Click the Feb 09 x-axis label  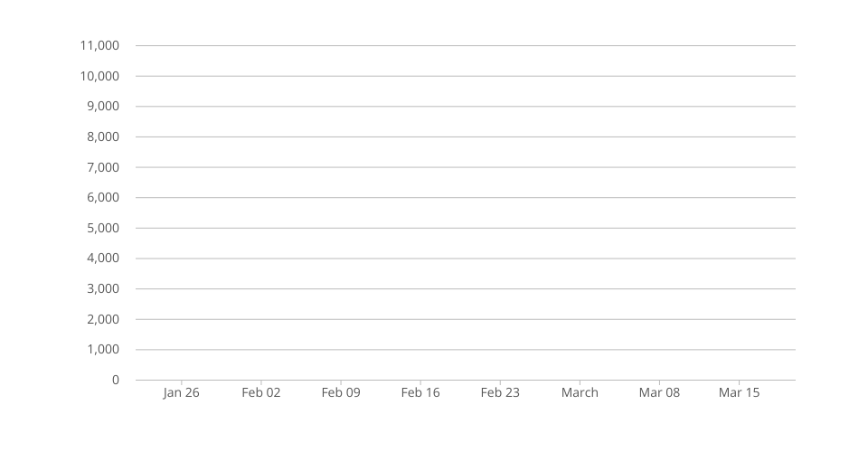coord(341,392)
